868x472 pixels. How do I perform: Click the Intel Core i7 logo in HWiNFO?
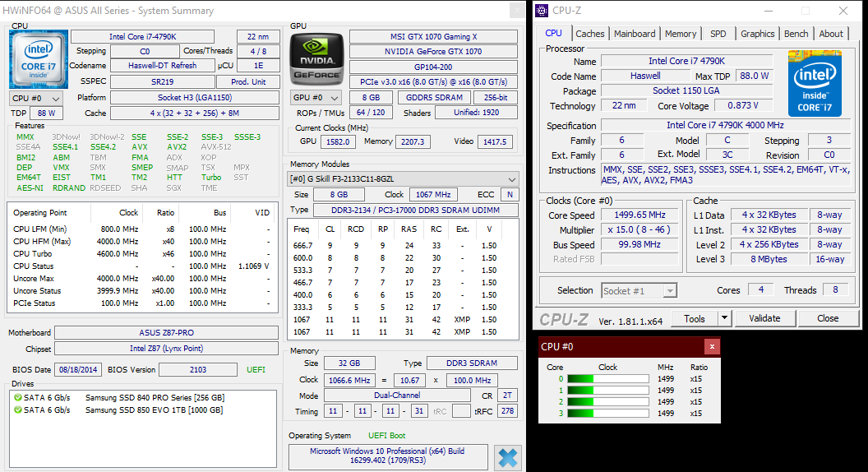coord(38,59)
